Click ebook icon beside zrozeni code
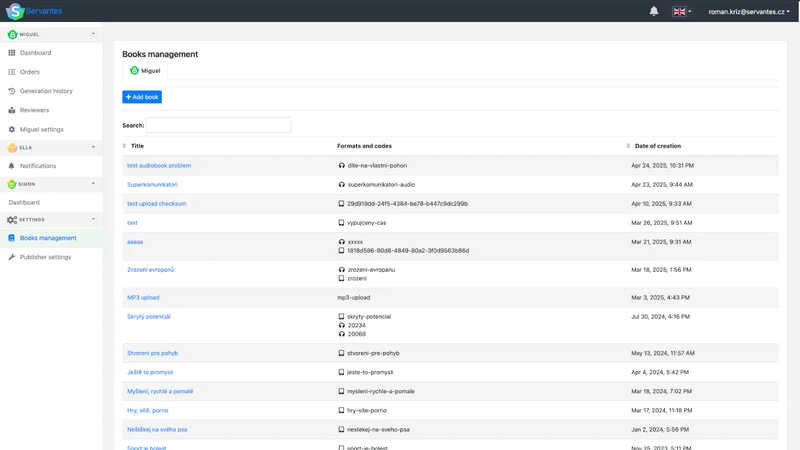800x450 pixels. pyautogui.click(x=341, y=278)
